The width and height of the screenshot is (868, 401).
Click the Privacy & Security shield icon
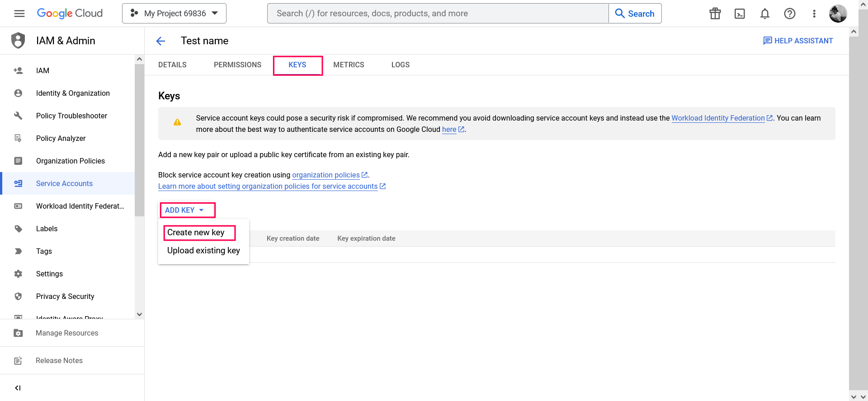[x=18, y=296]
